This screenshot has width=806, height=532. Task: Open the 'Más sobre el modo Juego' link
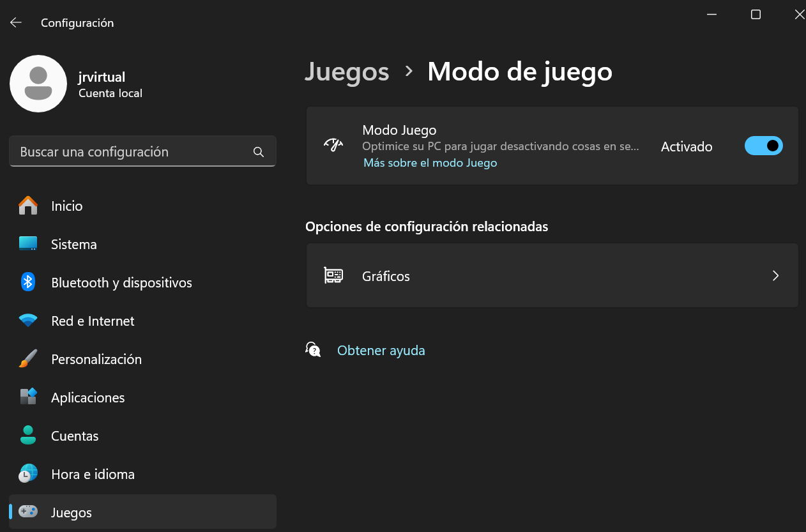[430, 163]
